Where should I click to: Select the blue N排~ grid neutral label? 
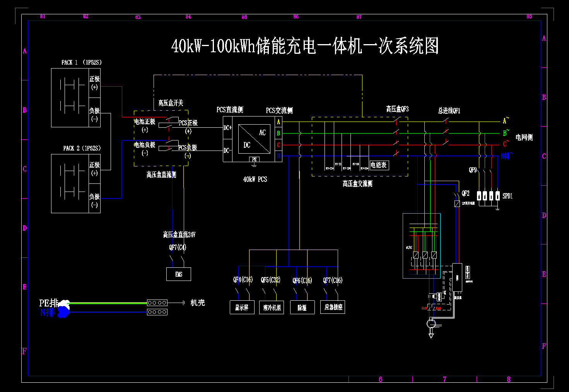[507, 156]
